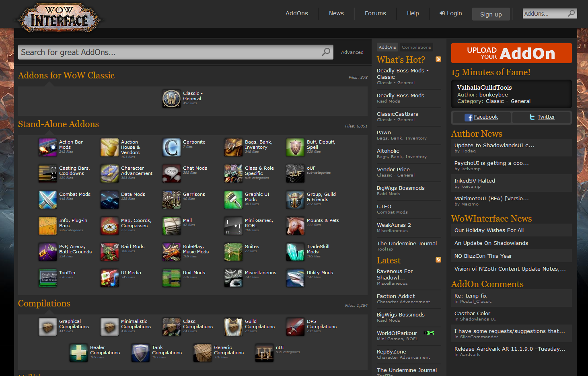The width and height of the screenshot is (588, 376).
Task: Share via the Facebook button
Action: pos(481,117)
